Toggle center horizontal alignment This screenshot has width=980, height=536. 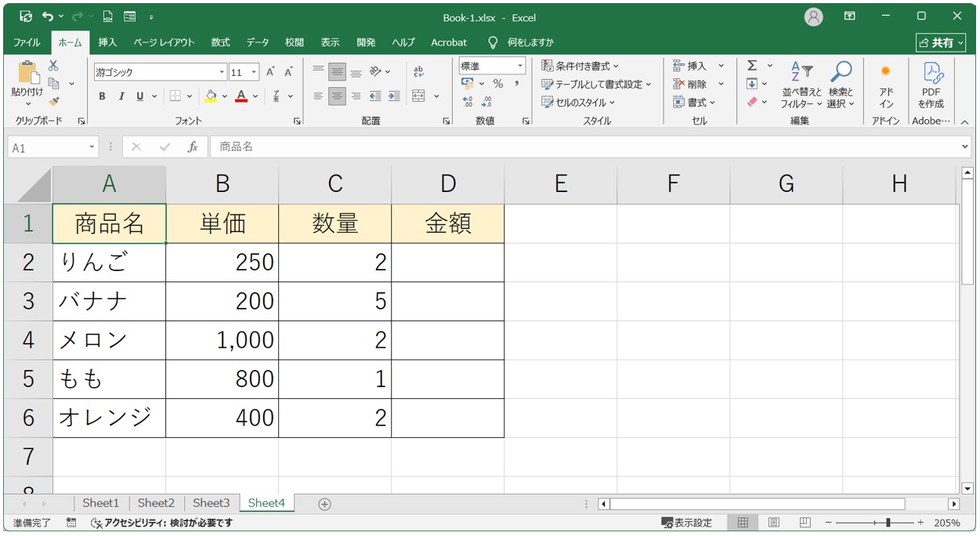[x=337, y=96]
